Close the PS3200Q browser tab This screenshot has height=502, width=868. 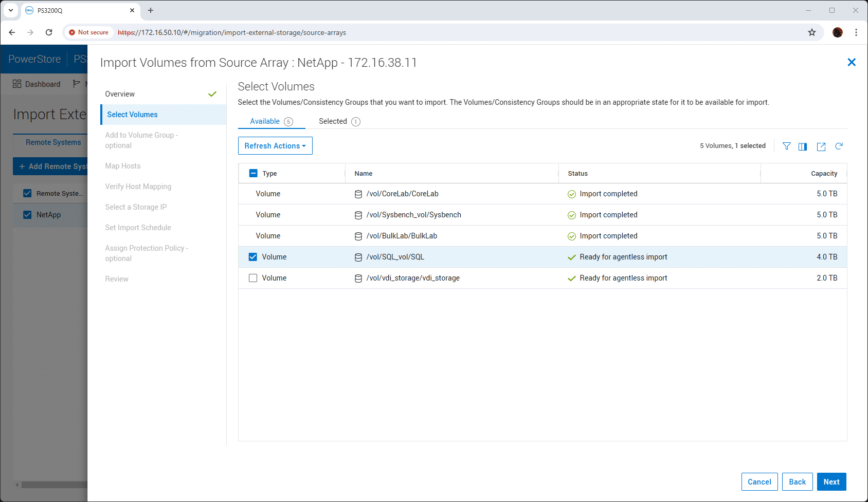click(132, 10)
